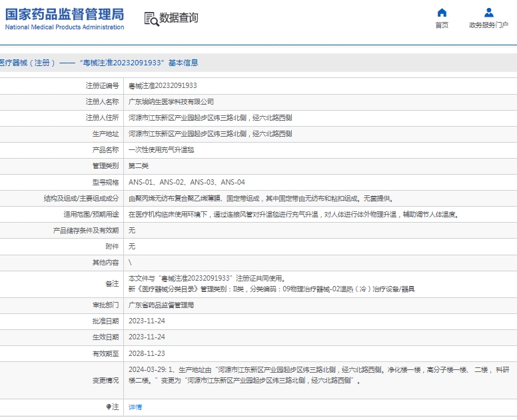Click the 注册人住所 address value

[x=211, y=118]
